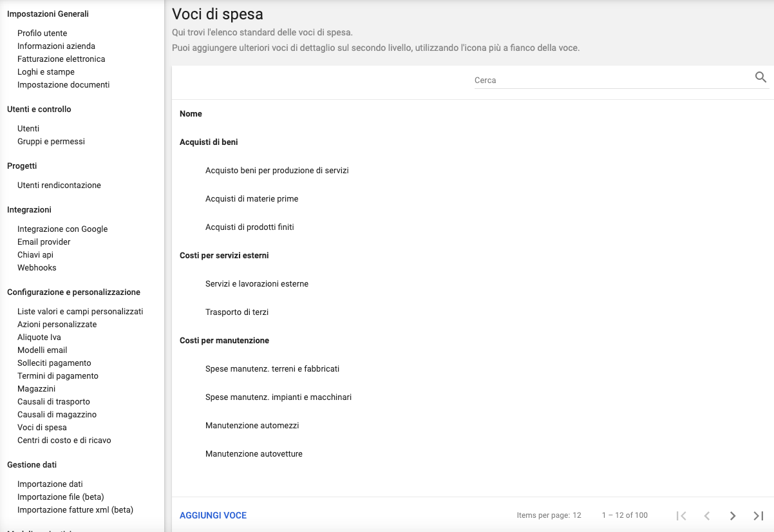Open Integrazione con Google
This screenshot has width=774, height=532.
(x=62, y=229)
